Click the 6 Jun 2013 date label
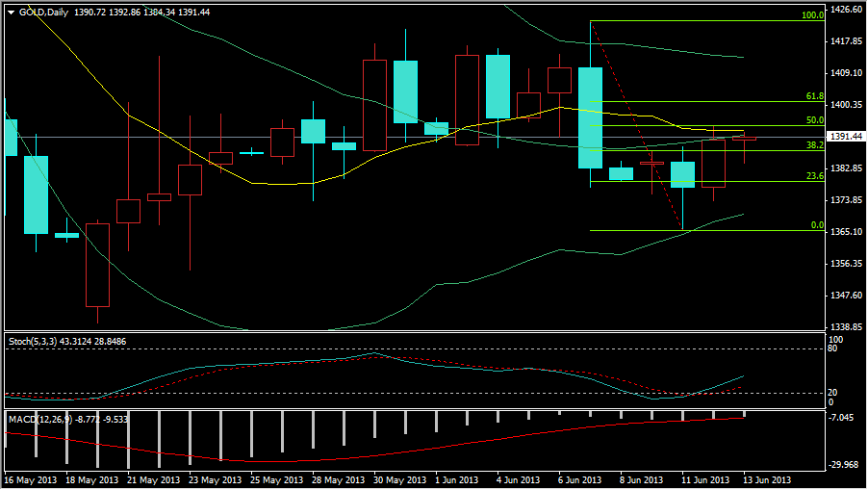 click(583, 479)
